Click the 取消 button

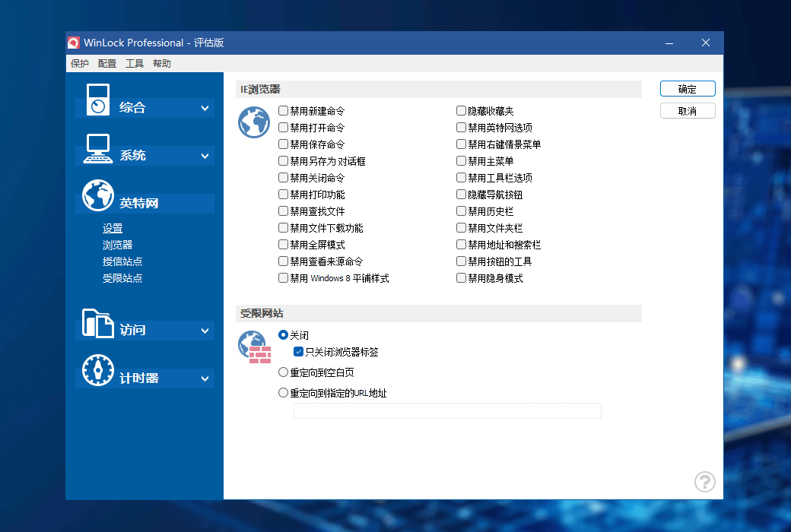pos(688,111)
